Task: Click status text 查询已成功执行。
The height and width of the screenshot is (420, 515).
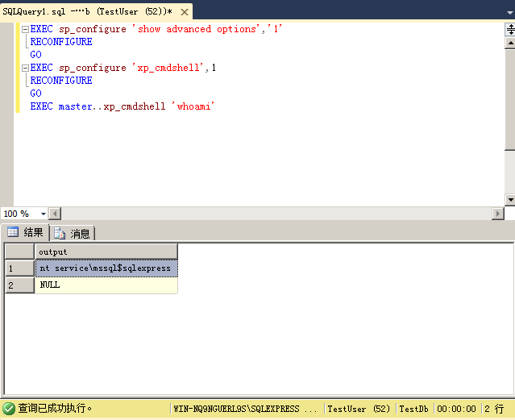Action: pyautogui.click(x=55, y=408)
